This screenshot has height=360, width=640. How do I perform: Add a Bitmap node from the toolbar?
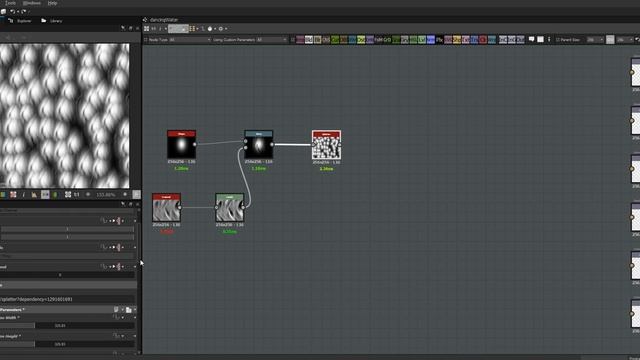(300, 40)
